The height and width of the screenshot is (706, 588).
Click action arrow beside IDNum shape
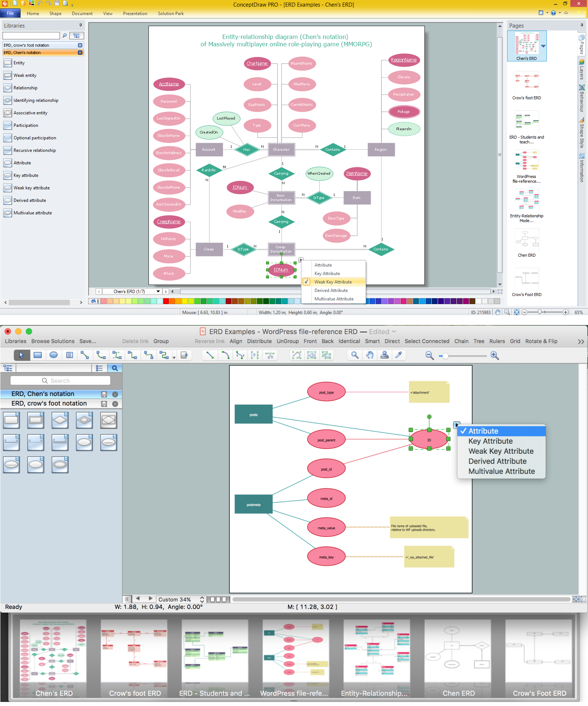301,260
